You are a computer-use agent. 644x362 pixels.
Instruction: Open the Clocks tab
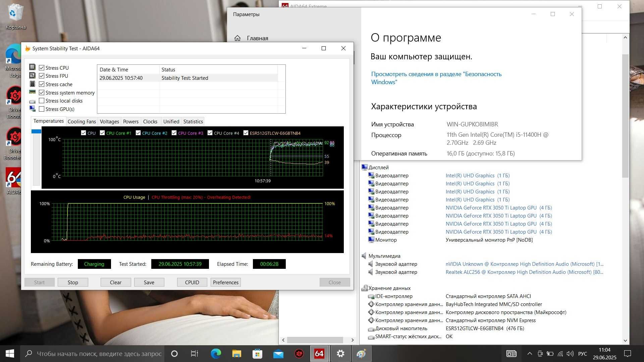pyautogui.click(x=150, y=121)
